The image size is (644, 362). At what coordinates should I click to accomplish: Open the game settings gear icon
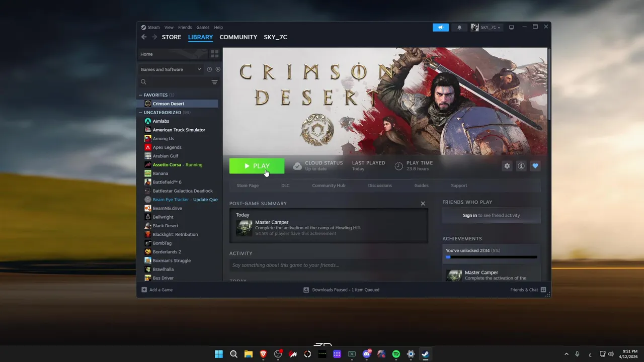pos(507,166)
